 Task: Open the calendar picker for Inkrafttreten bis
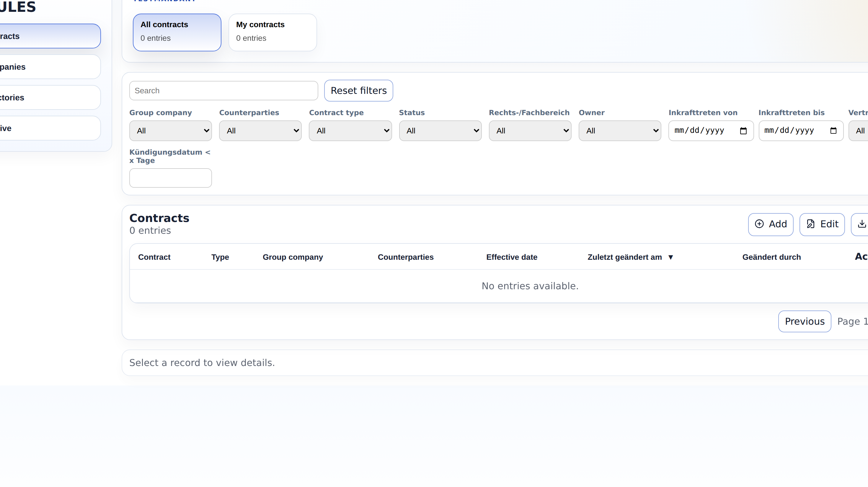click(x=833, y=131)
